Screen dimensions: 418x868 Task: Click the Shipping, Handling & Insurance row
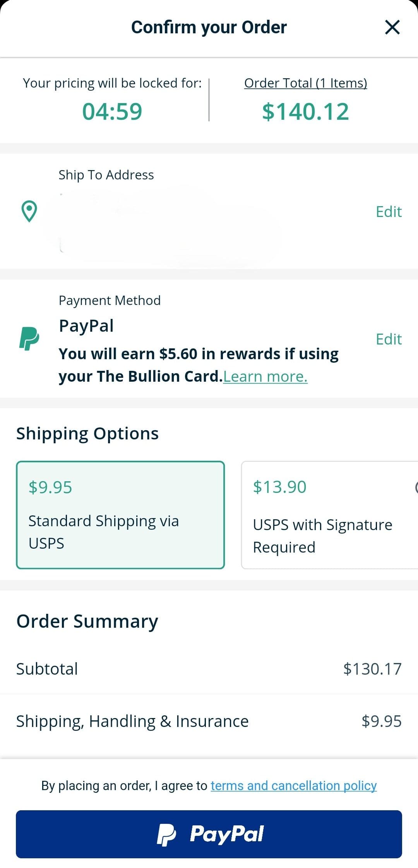[x=209, y=721]
